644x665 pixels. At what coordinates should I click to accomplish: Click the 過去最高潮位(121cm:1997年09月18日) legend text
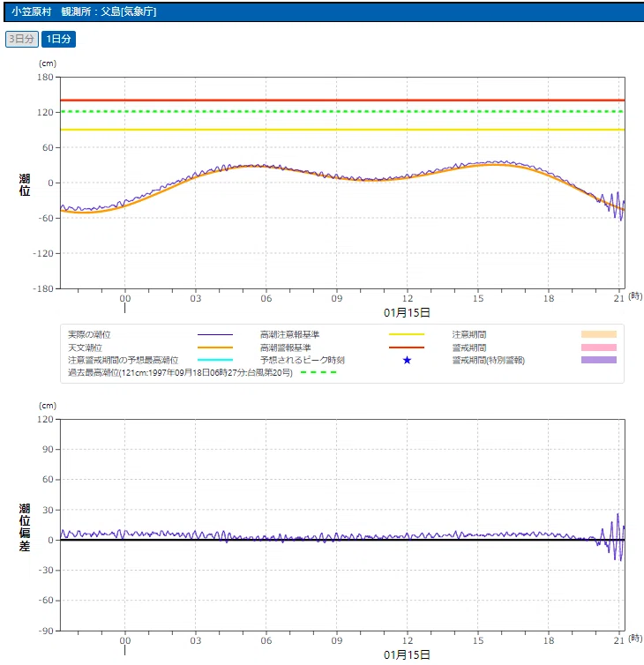[x=180, y=372]
